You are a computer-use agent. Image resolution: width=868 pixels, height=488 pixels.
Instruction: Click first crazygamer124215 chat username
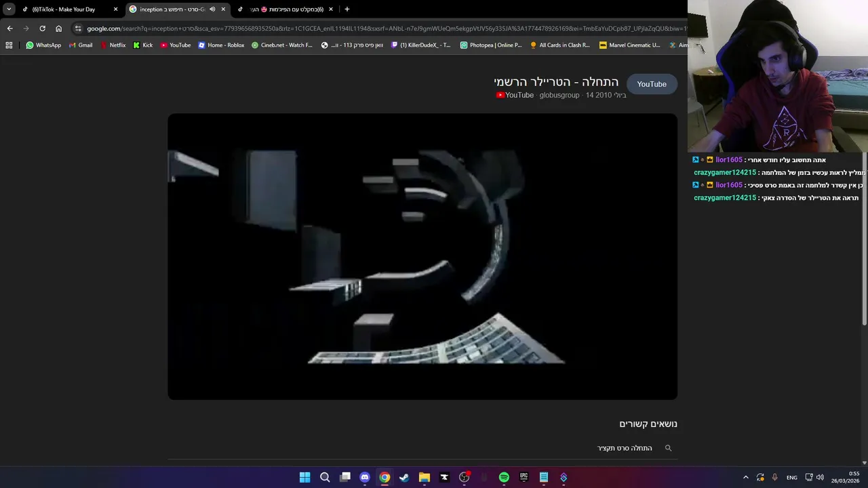(x=725, y=173)
